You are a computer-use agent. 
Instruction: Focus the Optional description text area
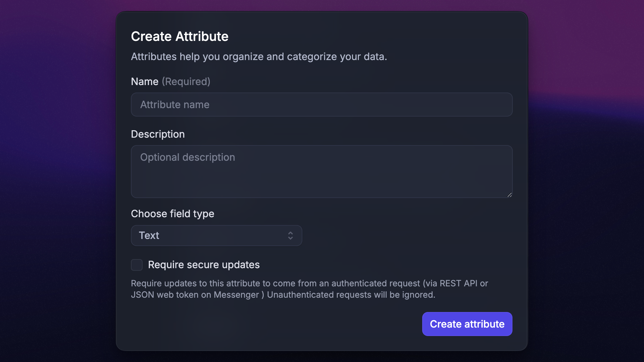click(322, 162)
